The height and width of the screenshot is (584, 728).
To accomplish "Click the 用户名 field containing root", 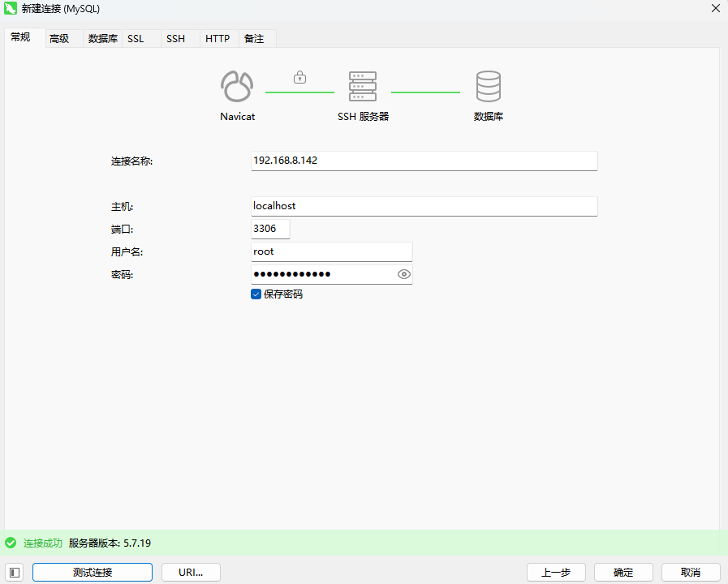I will (332, 252).
